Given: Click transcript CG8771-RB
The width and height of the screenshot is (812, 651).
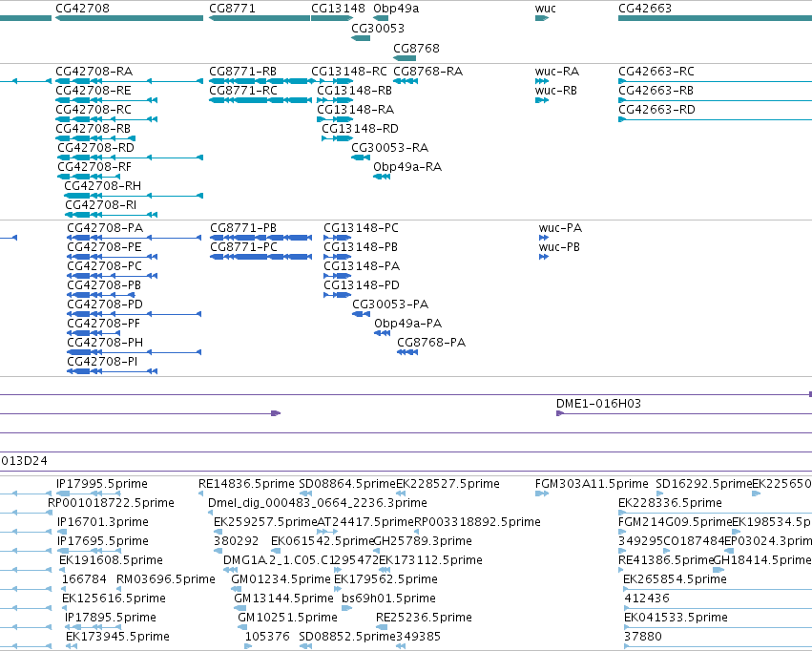Looking at the screenshot, I should click(x=243, y=71).
